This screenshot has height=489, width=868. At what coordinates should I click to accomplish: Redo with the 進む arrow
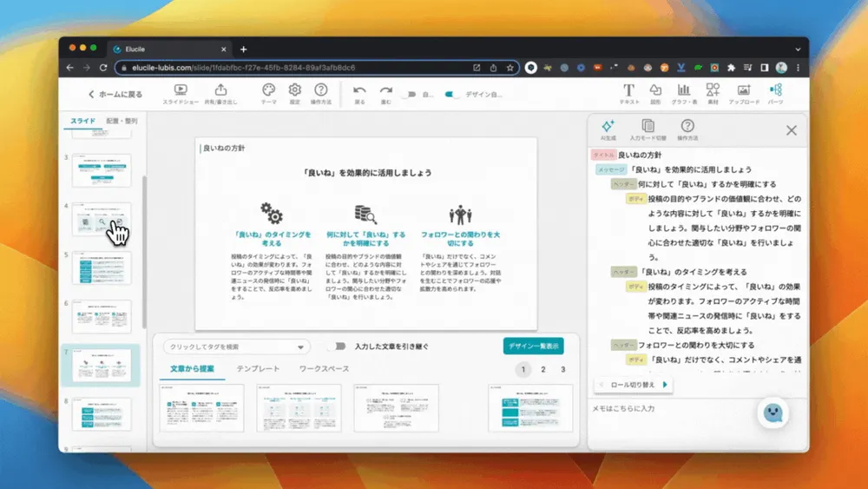386,94
